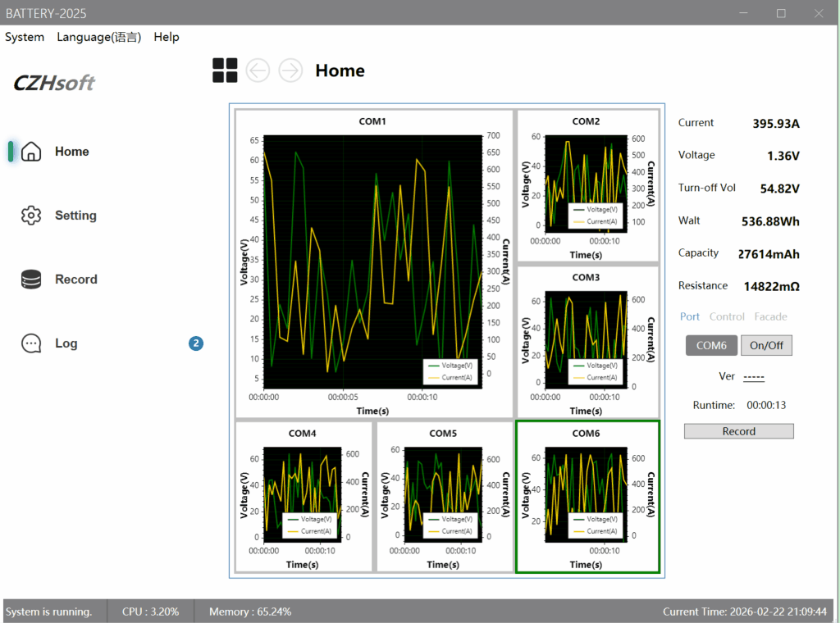This screenshot has width=840, height=623.
Task: Select the COM4 chart panel
Action: (x=304, y=498)
